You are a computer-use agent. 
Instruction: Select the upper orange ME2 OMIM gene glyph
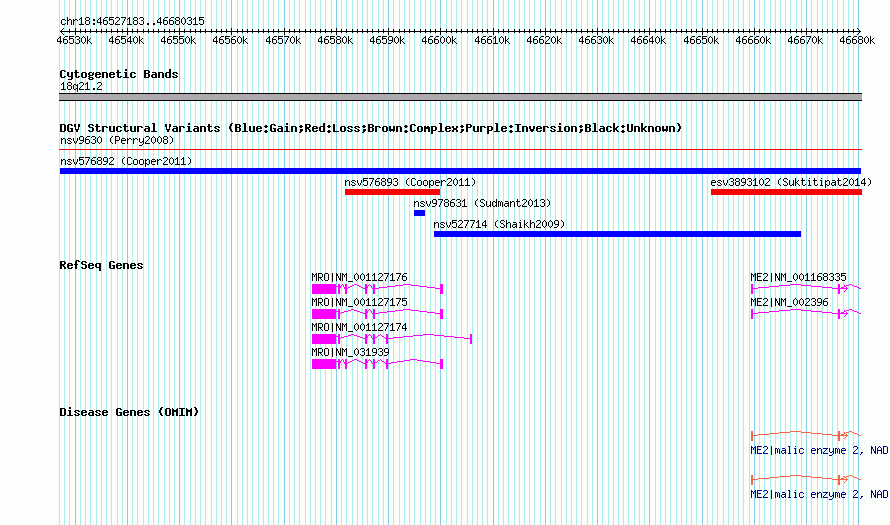click(806, 435)
